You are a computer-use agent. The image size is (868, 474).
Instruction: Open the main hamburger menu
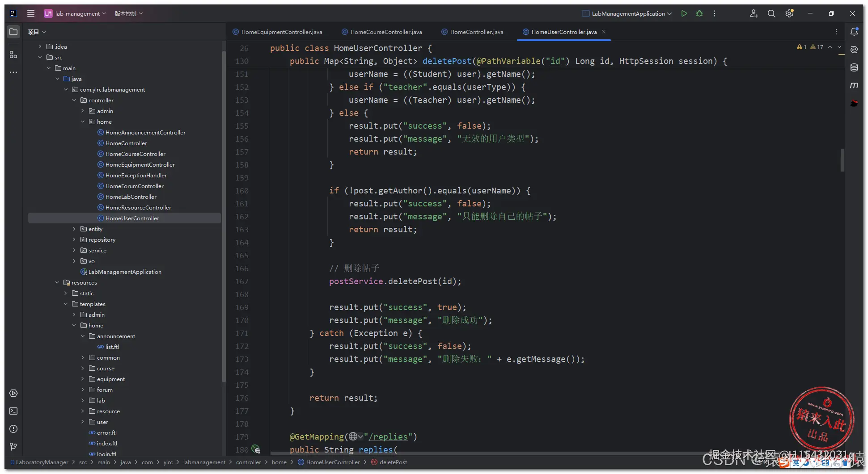pyautogui.click(x=31, y=13)
